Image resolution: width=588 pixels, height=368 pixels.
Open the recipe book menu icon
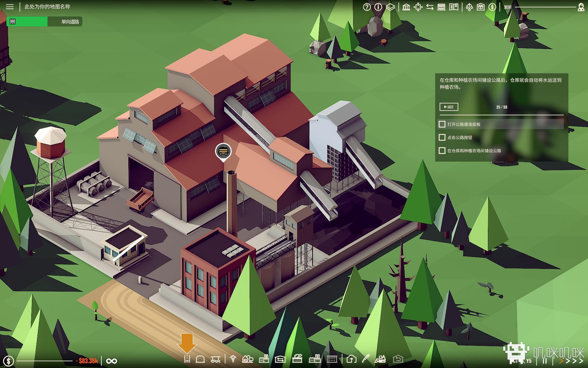tap(454, 7)
